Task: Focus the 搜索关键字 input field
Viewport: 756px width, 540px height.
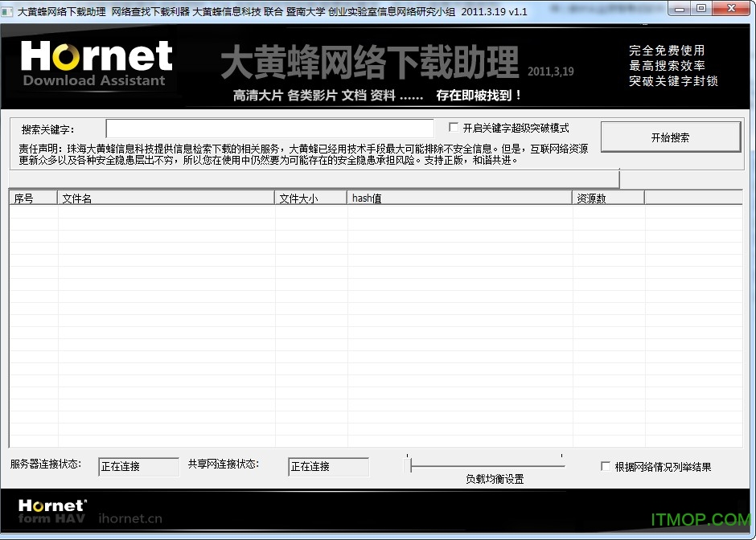Action: point(269,129)
